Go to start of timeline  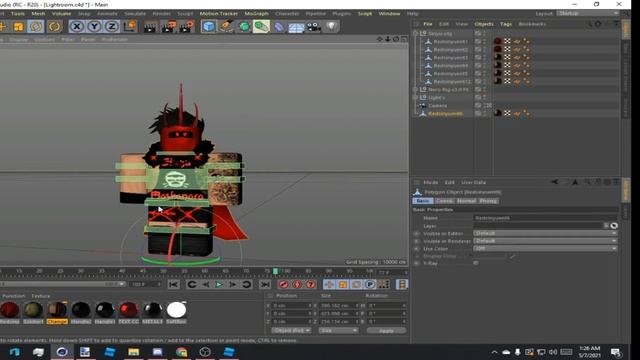pyautogui.click(x=173, y=284)
